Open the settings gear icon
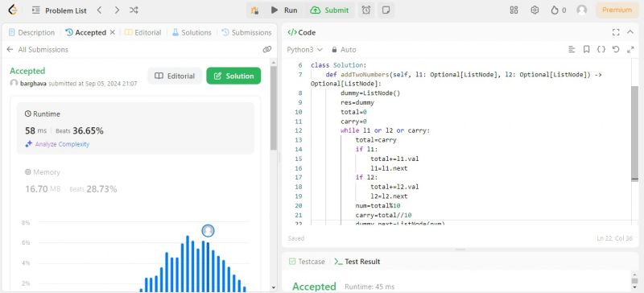This screenshot has height=293, width=644. [535, 10]
